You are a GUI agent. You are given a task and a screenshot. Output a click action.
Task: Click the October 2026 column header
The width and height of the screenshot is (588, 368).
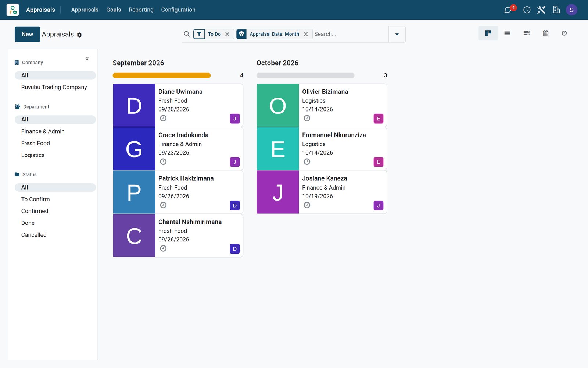coord(277,63)
